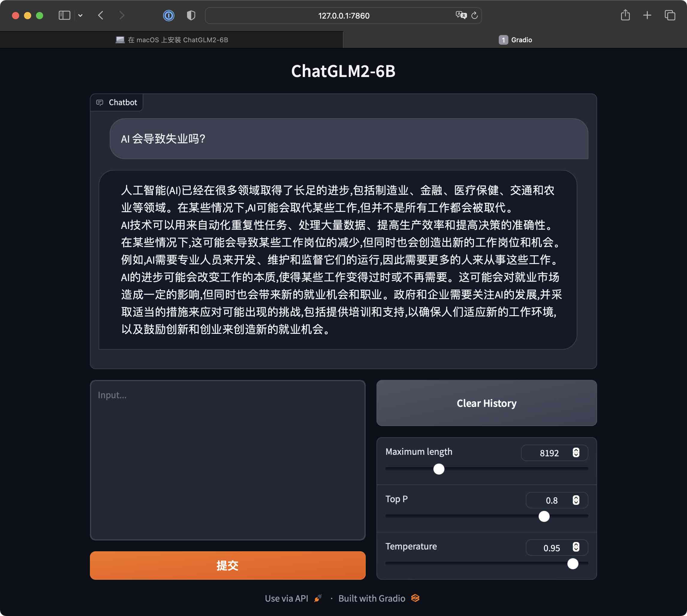
Task: Adjust Maximum length stepper arrows
Action: [x=576, y=453]
